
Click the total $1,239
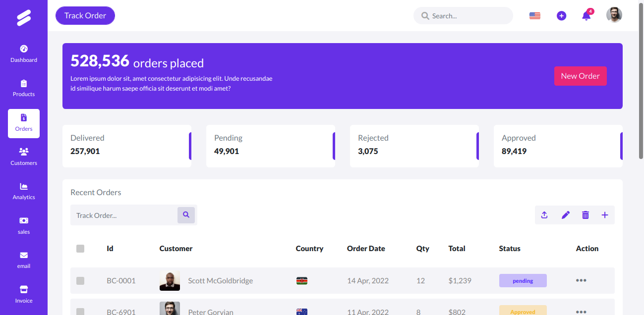[460, 281]
